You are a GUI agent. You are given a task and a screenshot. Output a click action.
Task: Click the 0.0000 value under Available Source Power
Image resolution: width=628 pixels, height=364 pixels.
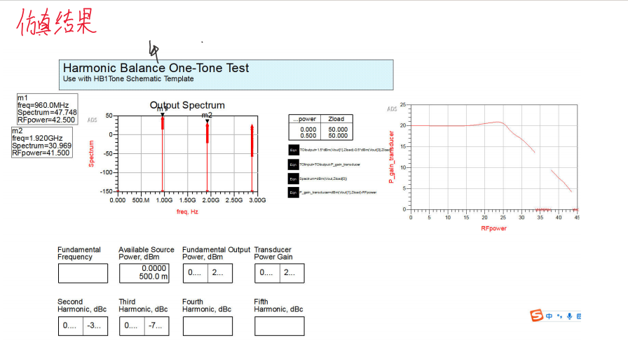153,268
